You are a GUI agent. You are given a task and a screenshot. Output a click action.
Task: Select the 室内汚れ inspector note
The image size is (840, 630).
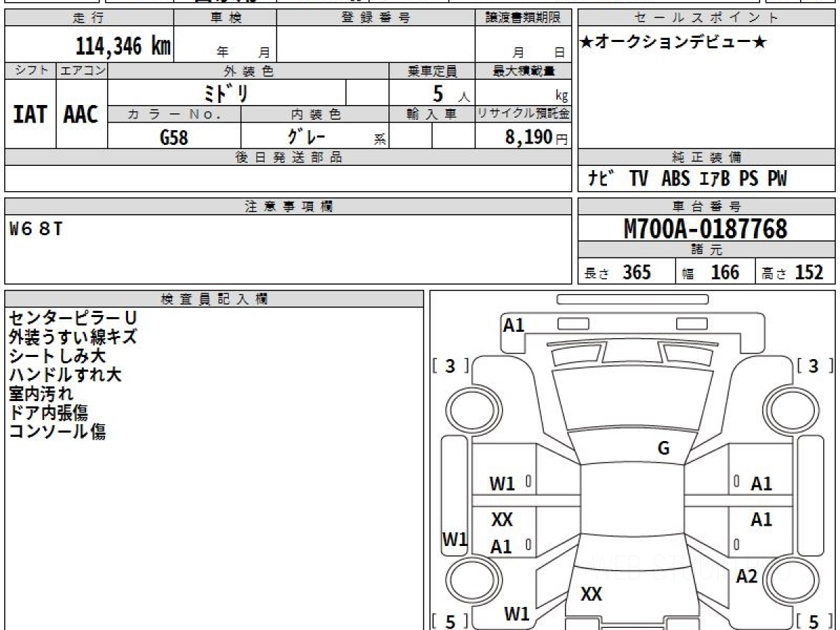tap(41, 394)
